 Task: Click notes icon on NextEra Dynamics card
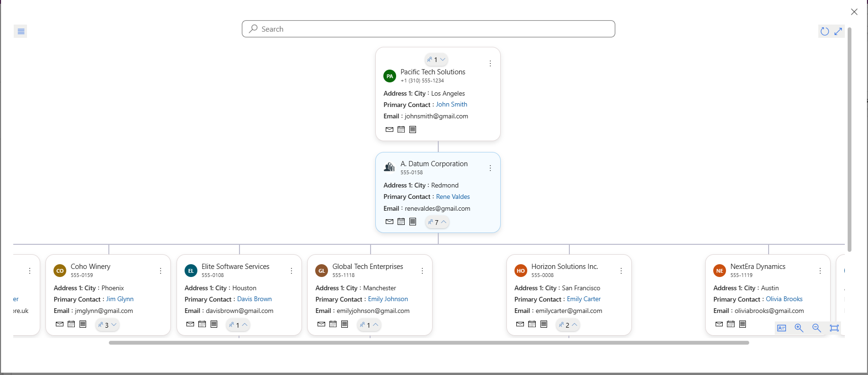[743, 324]
